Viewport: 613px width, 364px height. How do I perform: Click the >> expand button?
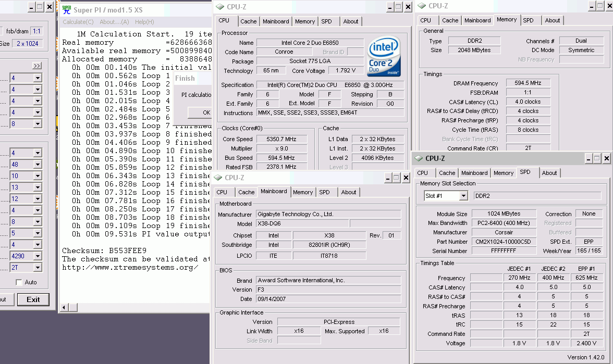coord(36,66)
